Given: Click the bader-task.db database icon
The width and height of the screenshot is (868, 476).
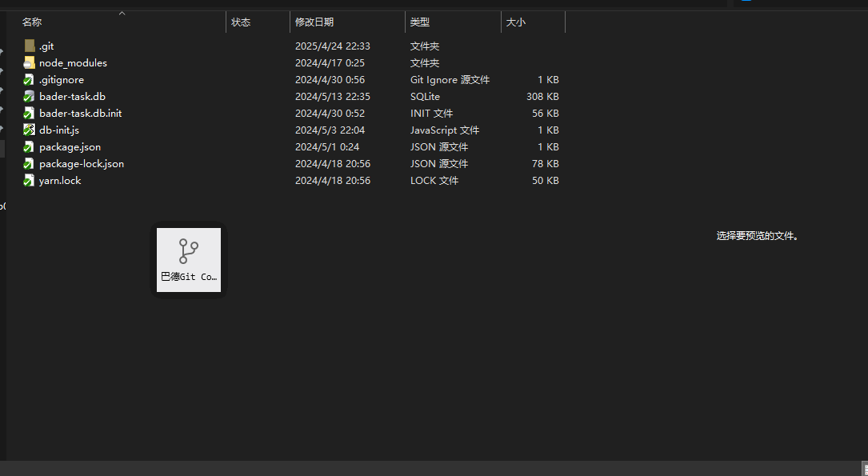Looking at the screenshot, I should (x=29, y=96).
